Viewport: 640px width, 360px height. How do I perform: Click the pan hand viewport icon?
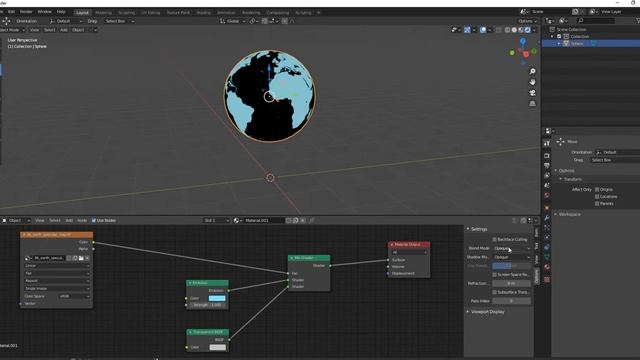(x=532, y=82)
